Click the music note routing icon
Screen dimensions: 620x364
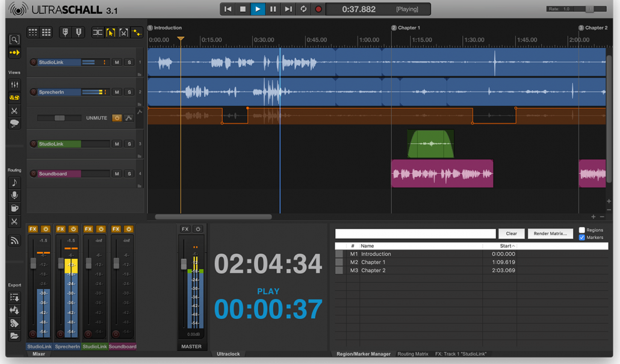point(14,183)
